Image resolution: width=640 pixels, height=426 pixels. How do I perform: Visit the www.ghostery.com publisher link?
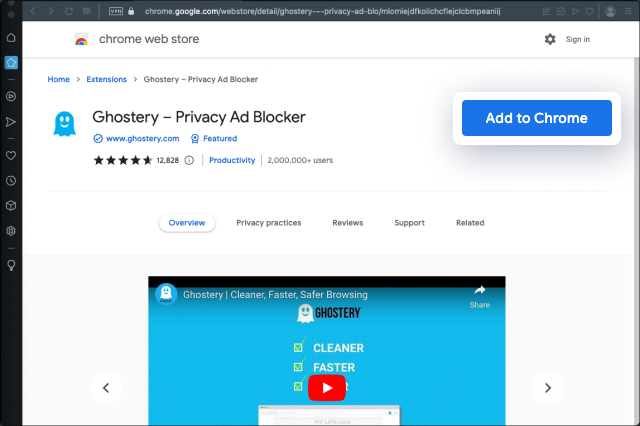click(142, 139)
